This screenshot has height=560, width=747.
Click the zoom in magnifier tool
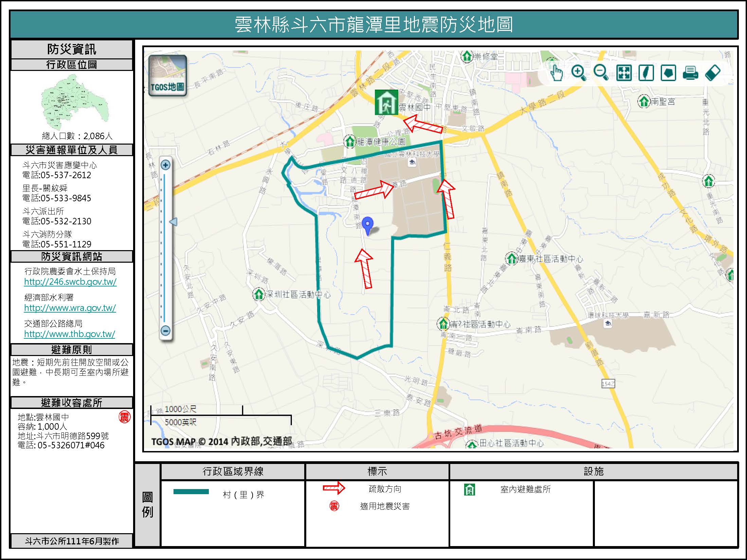pos(579,73)
